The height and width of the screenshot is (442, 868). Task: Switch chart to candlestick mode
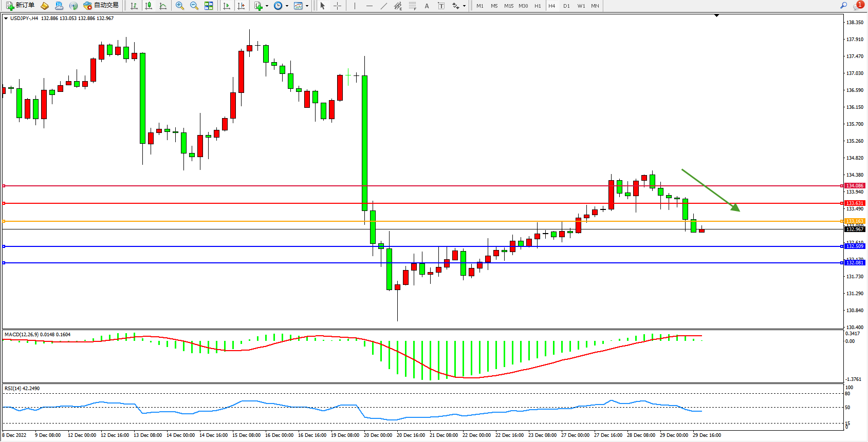pos(149,6)
